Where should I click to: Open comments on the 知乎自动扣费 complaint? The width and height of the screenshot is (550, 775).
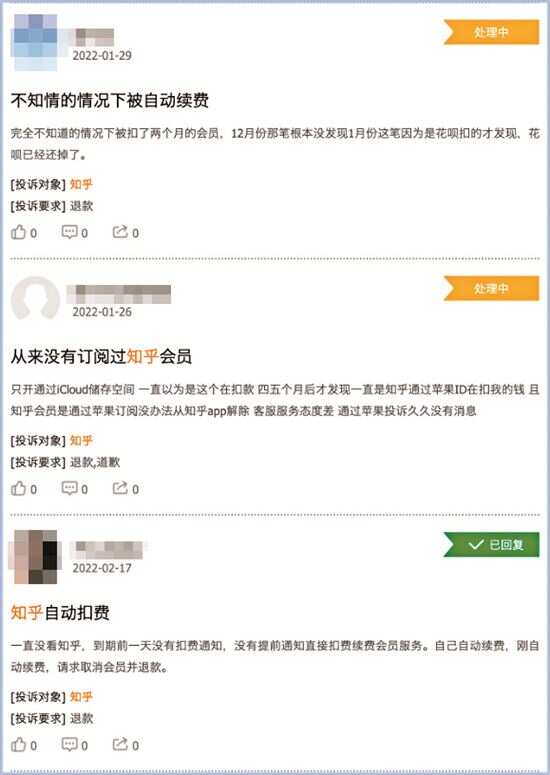click(75, 745)
